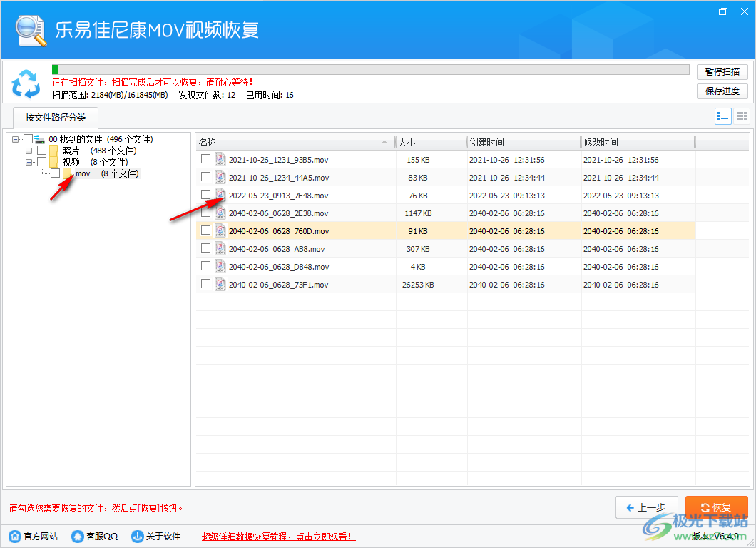Tick the 找到的文件 root checkbox
The image size is (756, 548).
point(28,139)
